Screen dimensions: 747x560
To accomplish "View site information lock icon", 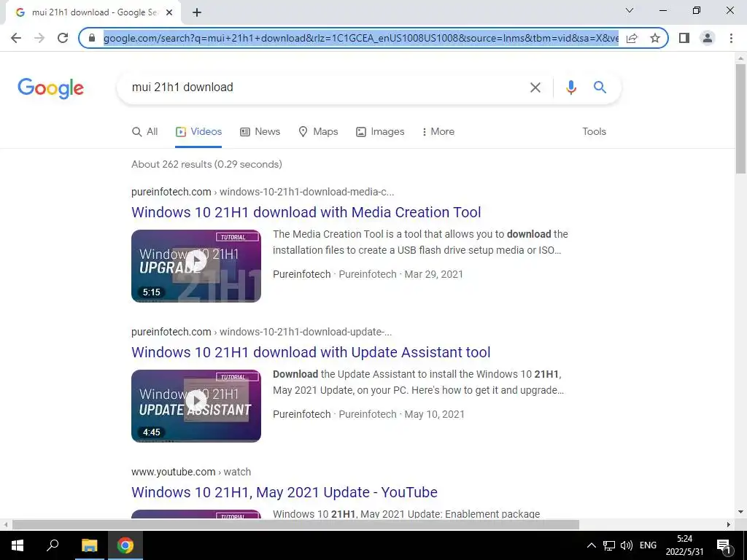I will [93, 38].
